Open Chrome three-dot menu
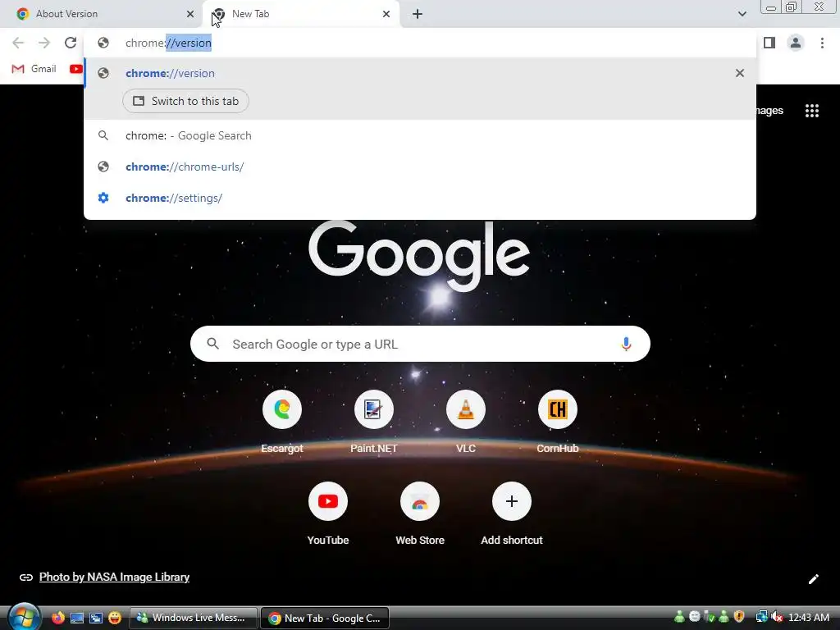Screen dimensions: 840x630 (x=822, y=43)
